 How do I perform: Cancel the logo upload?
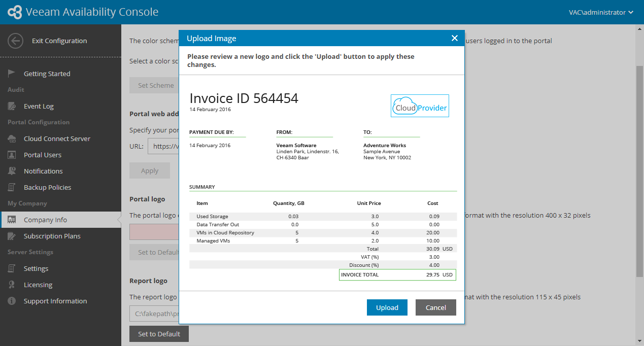tap(436, 307)
